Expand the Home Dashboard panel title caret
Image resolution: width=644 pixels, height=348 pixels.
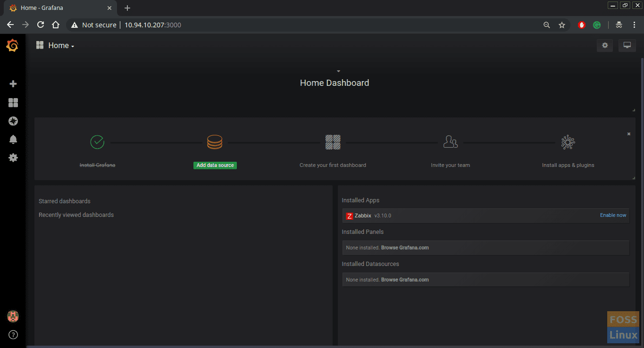pyautogui.click(x=338, y=71)
